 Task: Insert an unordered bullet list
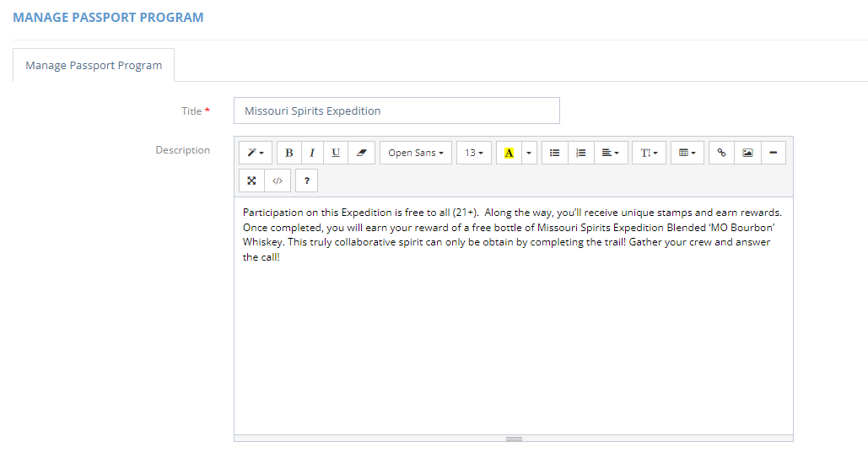coord(555,153)
